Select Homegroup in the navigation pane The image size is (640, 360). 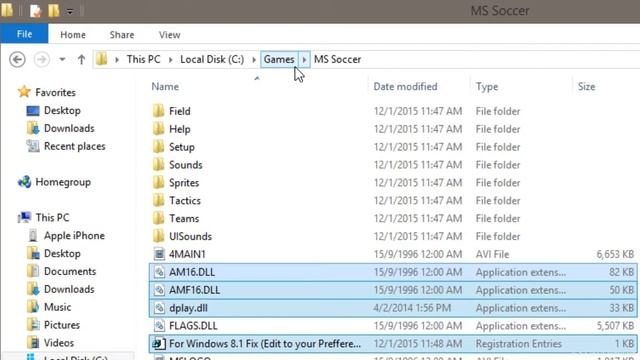tap(63, 182)
